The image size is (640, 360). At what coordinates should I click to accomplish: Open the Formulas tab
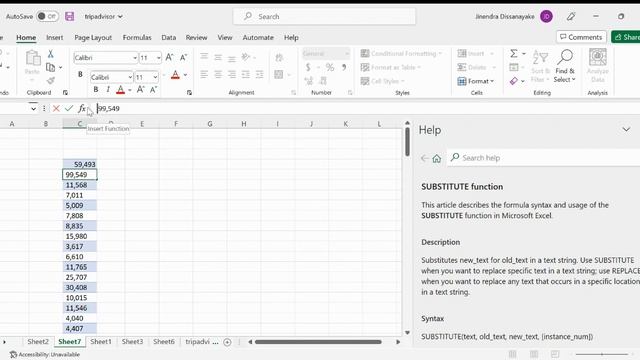pos(137,38)
